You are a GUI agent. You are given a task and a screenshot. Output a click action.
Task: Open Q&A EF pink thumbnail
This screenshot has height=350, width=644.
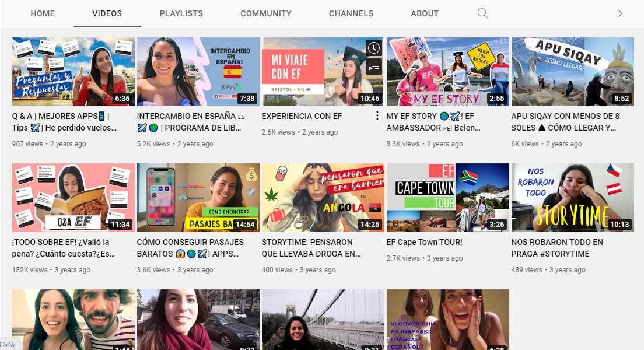pyautogui.click(x=73, y=198)
